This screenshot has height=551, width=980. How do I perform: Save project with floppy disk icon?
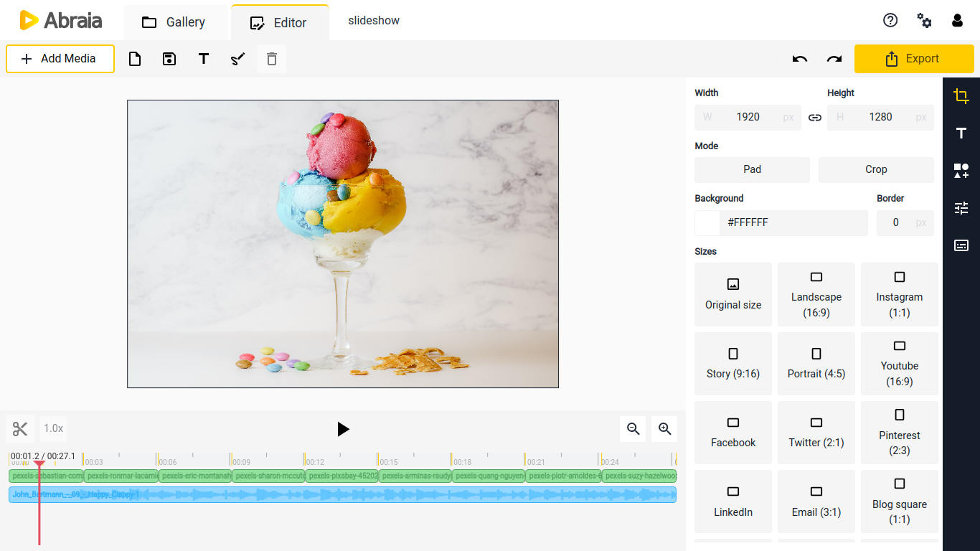pyautogui.click(x=169, y=59)
